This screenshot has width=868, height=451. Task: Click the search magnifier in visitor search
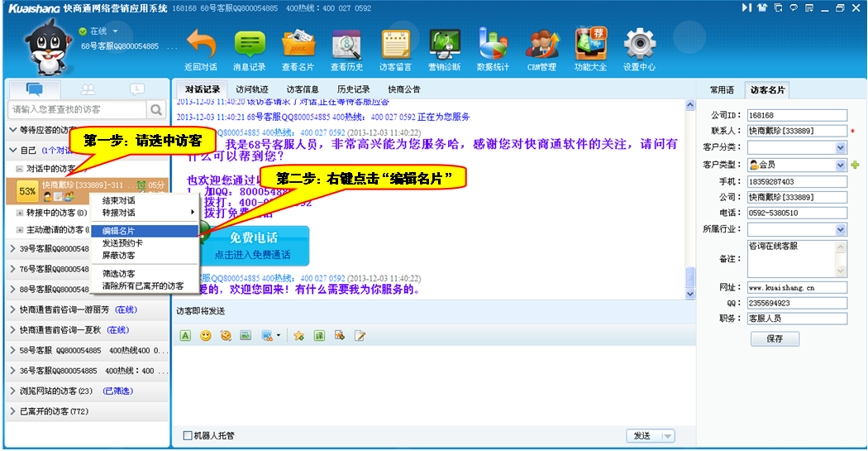tap(156, 109)
